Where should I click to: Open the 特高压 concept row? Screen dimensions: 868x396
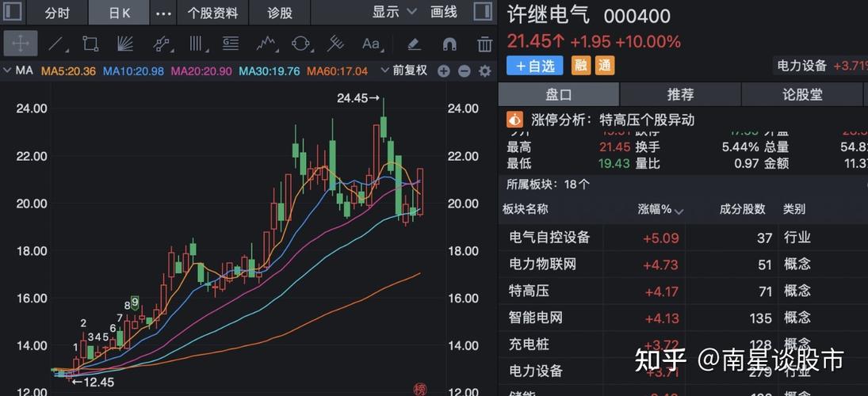tap(683, 291)
